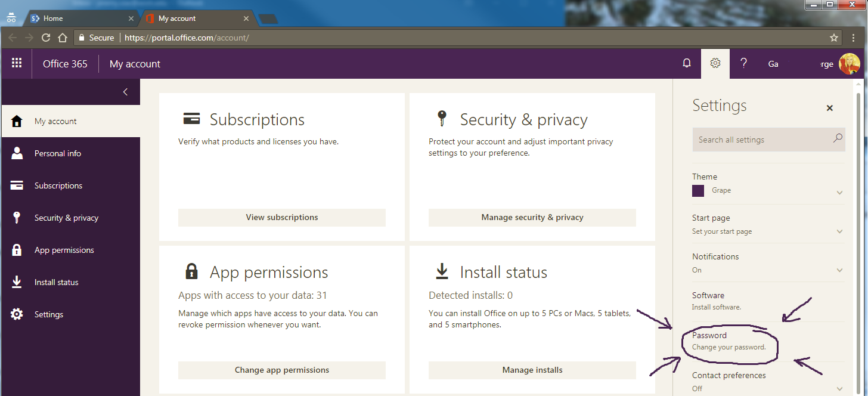Close the Home browser tab
The image size is (868, 396).
(x=132, y=18)
